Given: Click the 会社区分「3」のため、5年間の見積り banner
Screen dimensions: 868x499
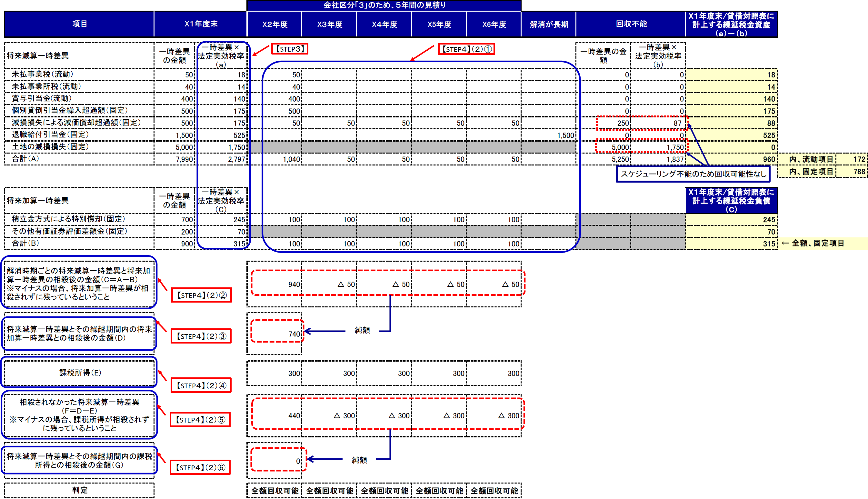Looking at the screenshot, I should click(x=384, y=5).
